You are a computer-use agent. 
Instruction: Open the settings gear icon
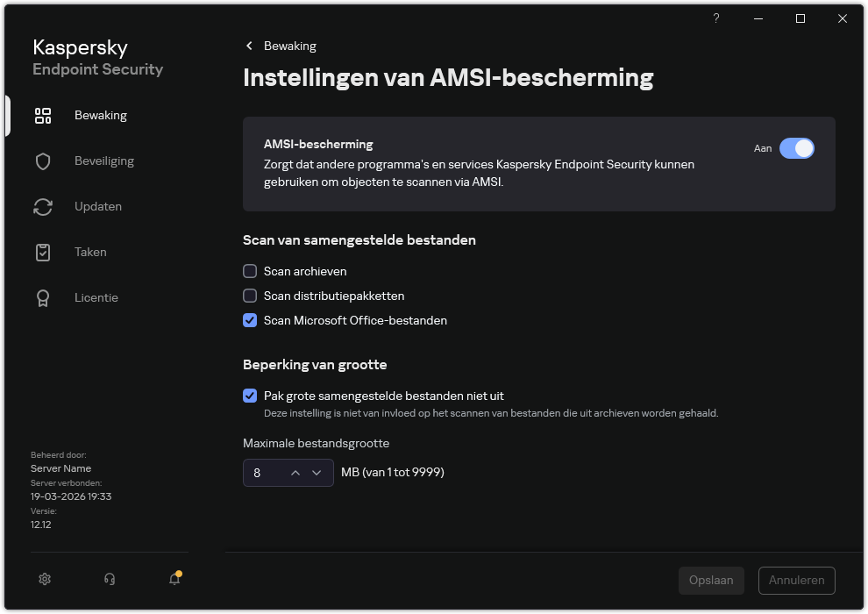coord(44,579)
